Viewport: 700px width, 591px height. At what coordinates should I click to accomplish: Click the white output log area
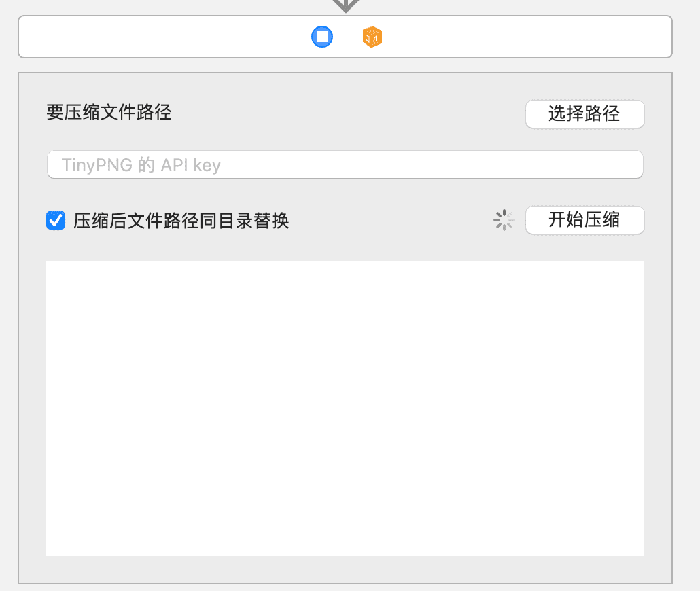[345, 408]
